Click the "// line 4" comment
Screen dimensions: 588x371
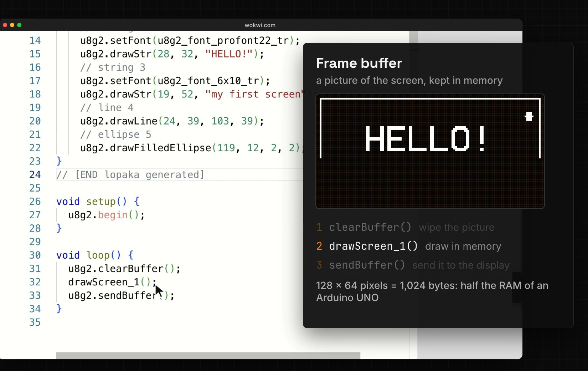(x=107, y=108)
